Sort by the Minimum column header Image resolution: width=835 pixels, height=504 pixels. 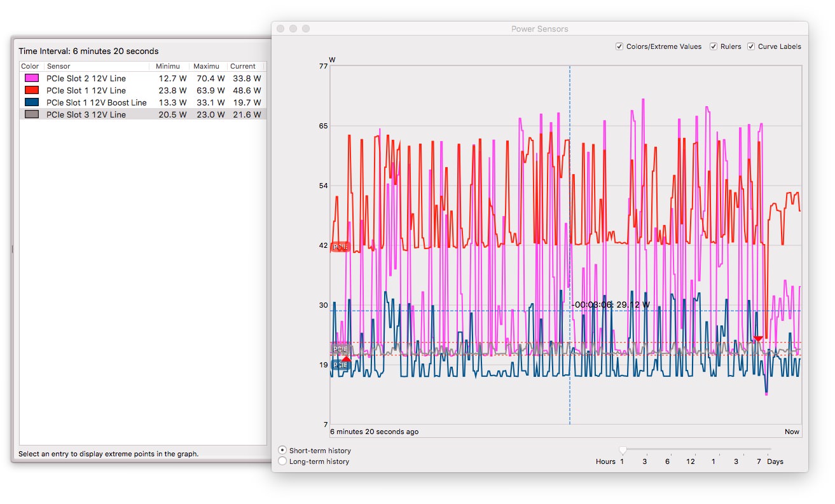click(x=170, y=66)
